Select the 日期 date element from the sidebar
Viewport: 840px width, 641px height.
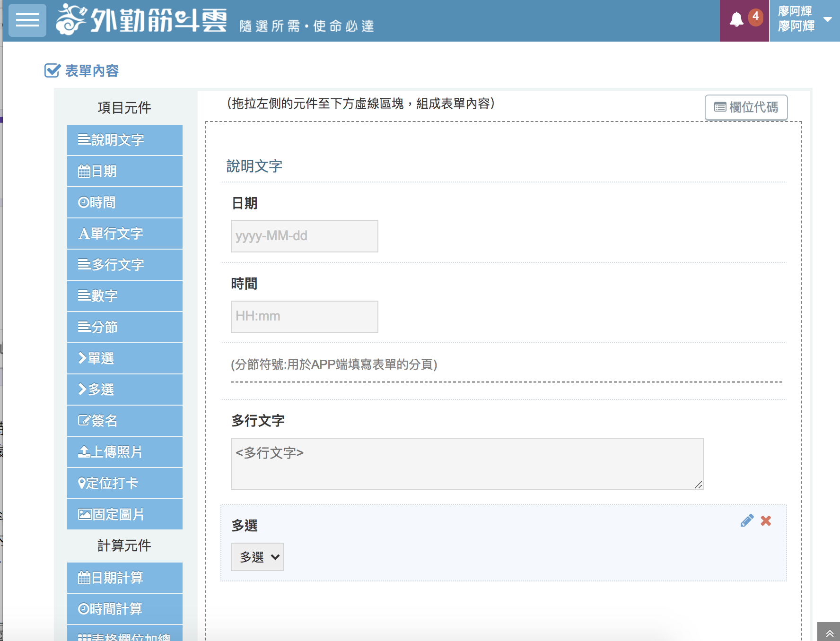click(x=124, y=171)
